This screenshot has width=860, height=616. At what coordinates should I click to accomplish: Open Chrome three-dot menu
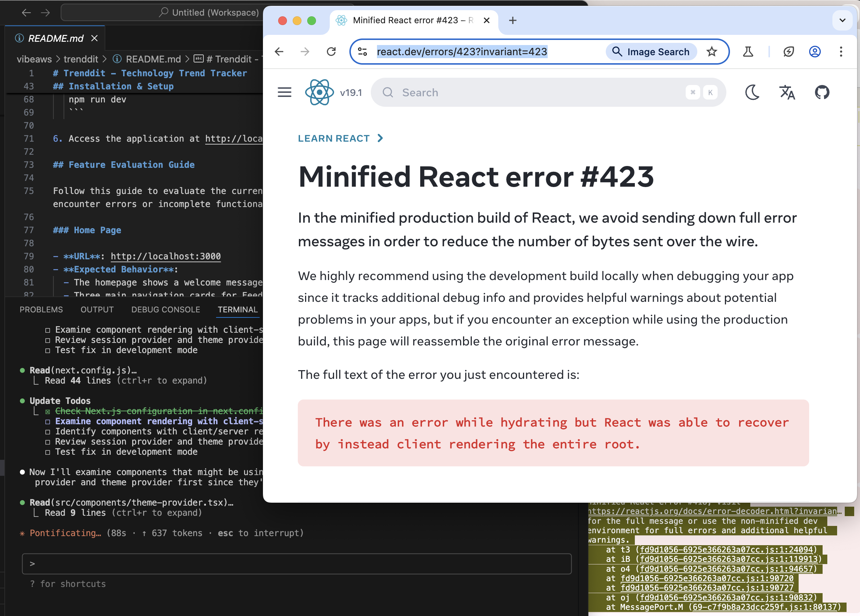(841, 52)
